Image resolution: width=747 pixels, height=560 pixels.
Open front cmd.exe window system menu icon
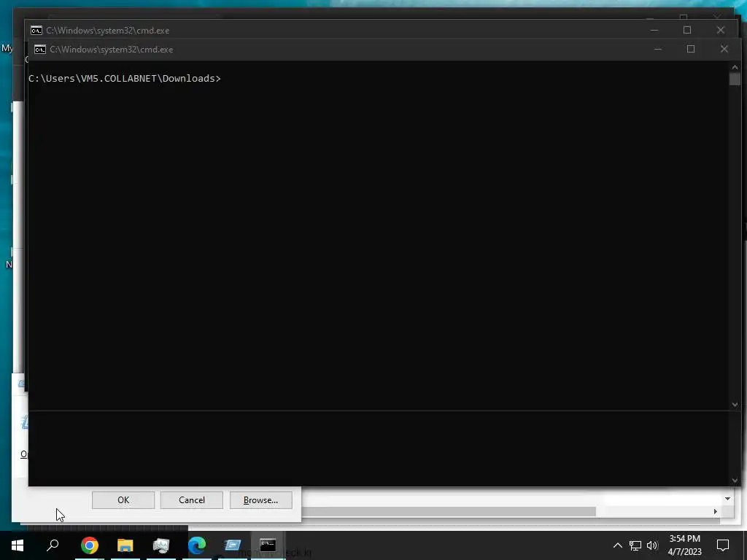tap(40, 50)
